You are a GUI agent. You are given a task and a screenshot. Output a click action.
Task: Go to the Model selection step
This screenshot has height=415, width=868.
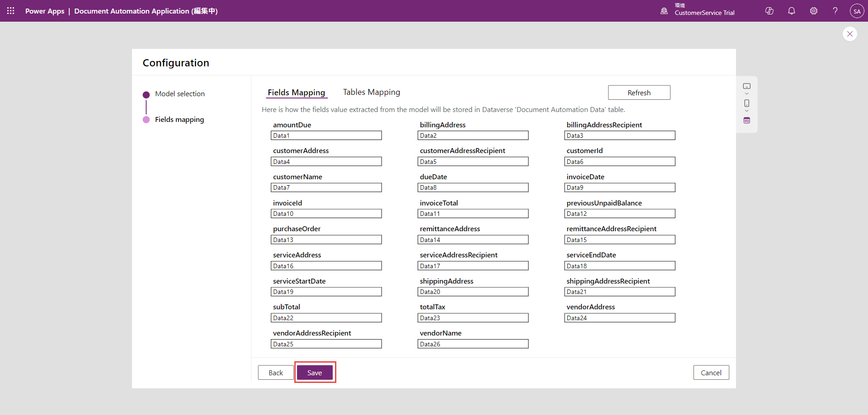179,94
